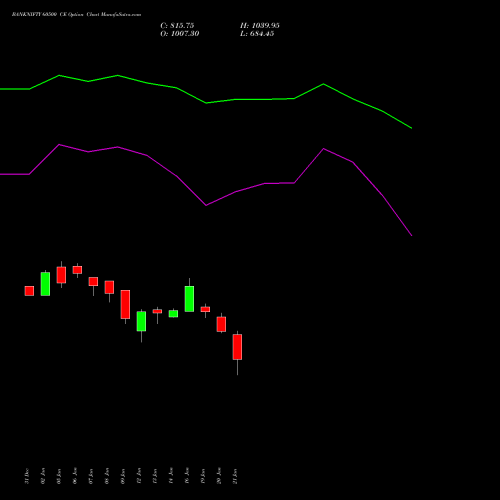Click the tall red candle for 09 Jan
This screenshot has width=500, height=500.
[x=125, y=304]
